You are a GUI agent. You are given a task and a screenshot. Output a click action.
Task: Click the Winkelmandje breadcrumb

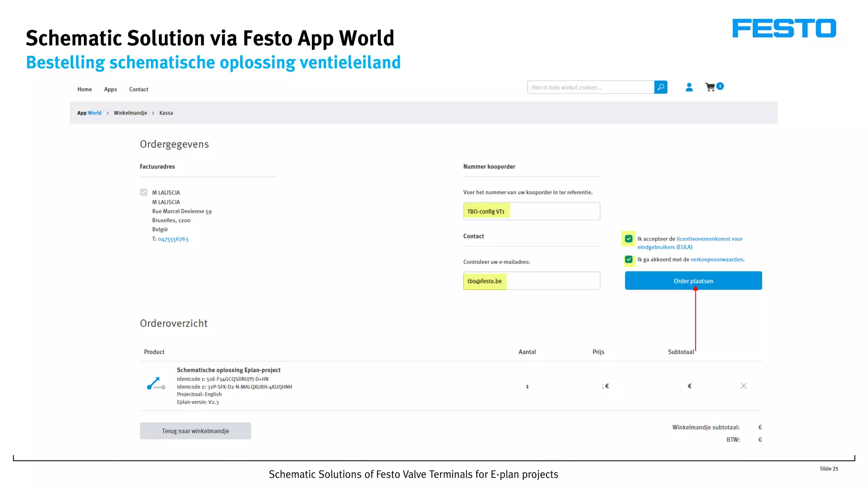130,113
